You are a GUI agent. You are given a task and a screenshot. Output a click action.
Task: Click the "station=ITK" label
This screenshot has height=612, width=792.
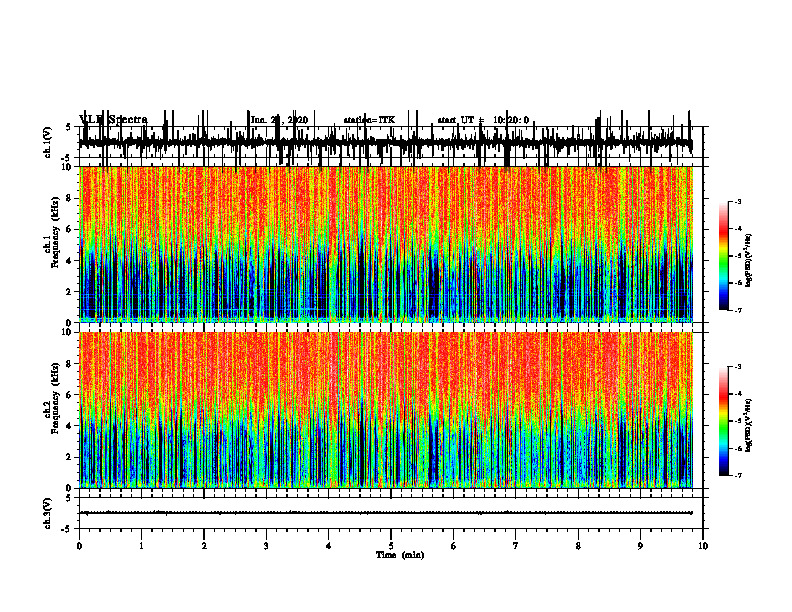(369, 120)
